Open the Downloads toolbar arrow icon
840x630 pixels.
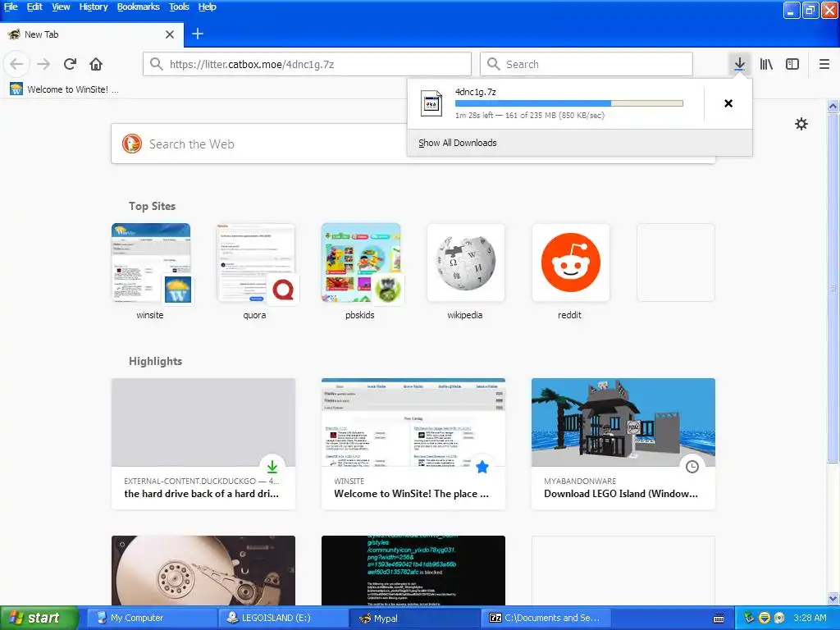click(739, 64)
